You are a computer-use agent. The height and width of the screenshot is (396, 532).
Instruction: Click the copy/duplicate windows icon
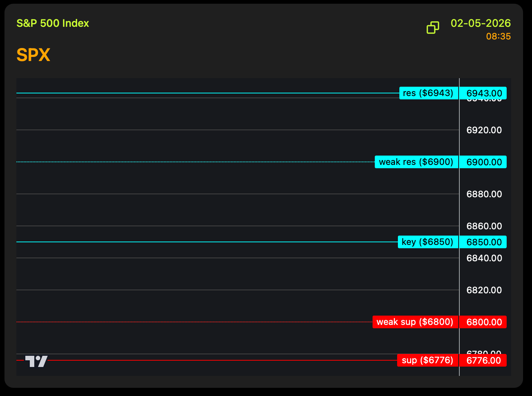(x=433, y=28)
